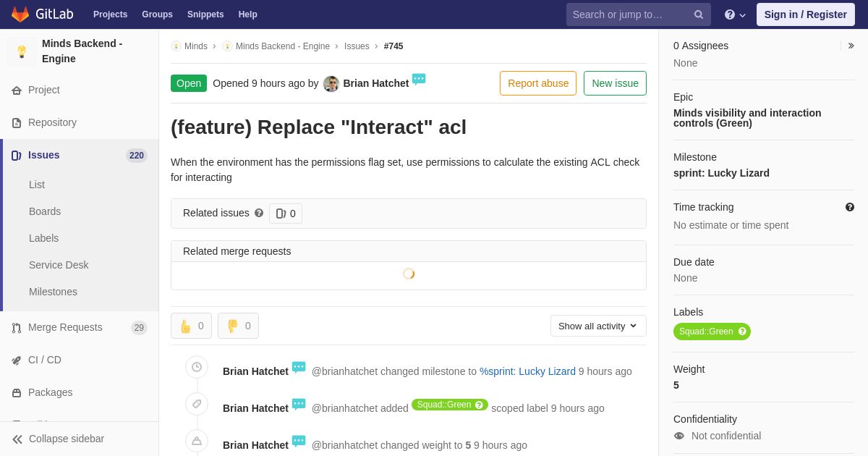Click the GitLab fox logo
The height and width of the screenshot is (456, 868).
coord(20,14)
